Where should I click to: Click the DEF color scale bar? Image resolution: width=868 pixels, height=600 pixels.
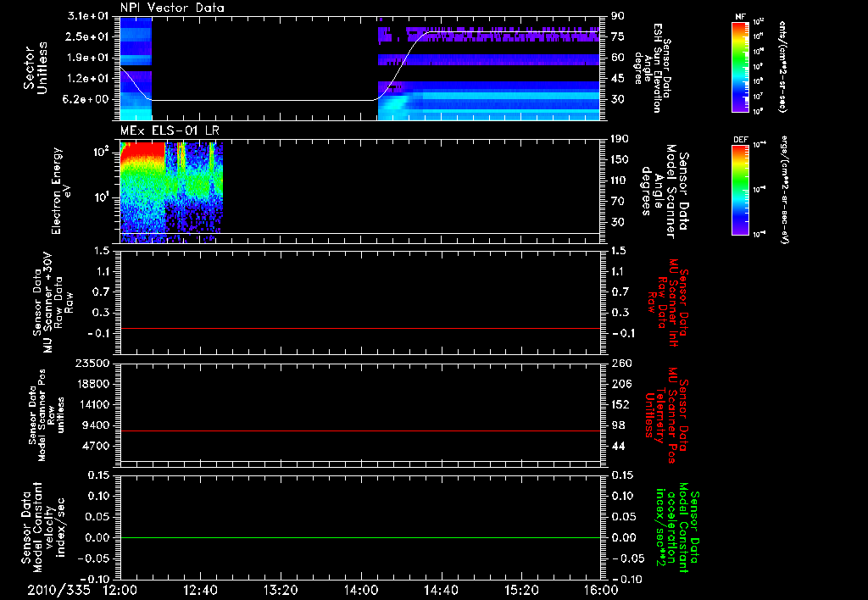coord(741,190)
